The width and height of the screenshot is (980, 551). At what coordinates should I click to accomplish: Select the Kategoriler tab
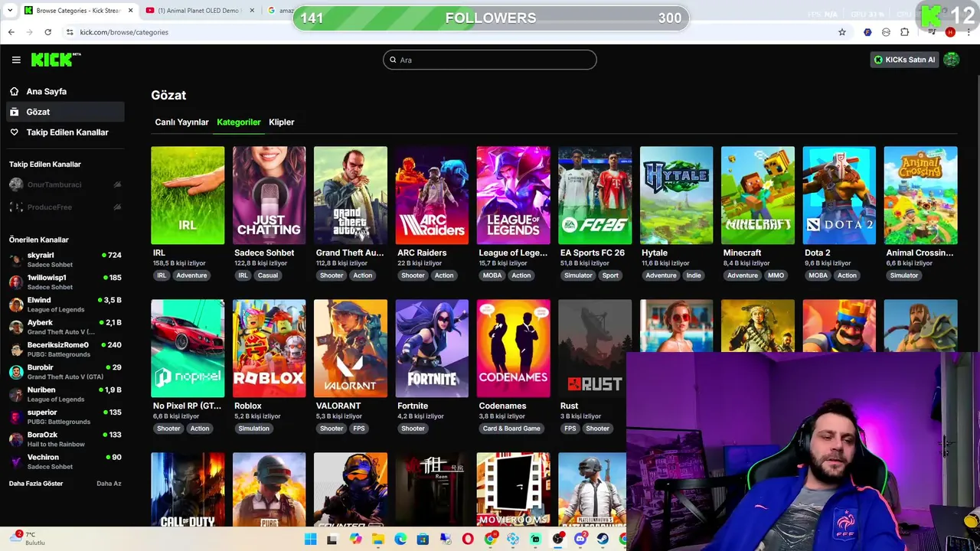click(x=239, y=122)
